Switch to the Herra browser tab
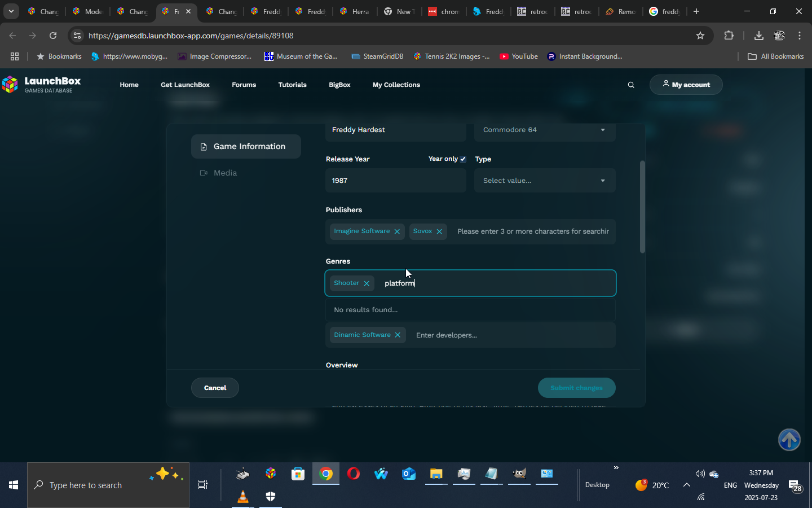Screen dimensions: 812x508 [x=355, y=11]
